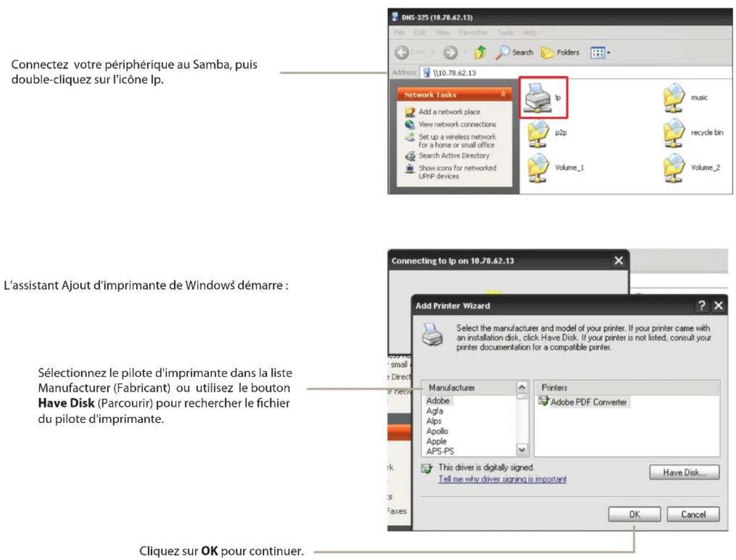
Task: Open the Edit menu
Action: coord(419,33)
